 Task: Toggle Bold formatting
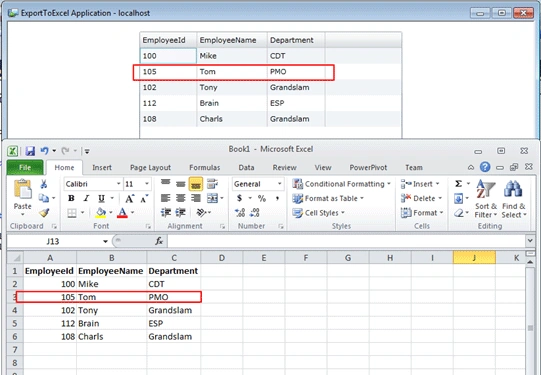(x=71, y=198)
